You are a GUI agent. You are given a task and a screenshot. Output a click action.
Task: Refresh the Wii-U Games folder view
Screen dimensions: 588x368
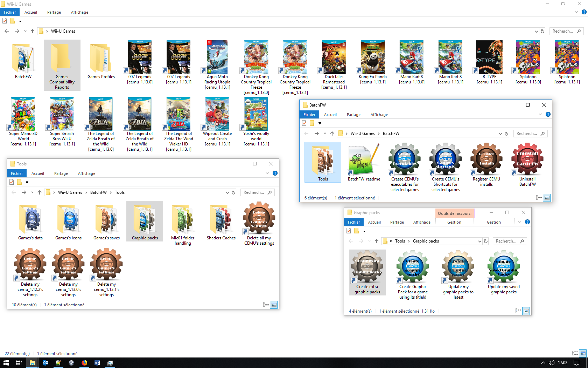click(x=542, y=31)
